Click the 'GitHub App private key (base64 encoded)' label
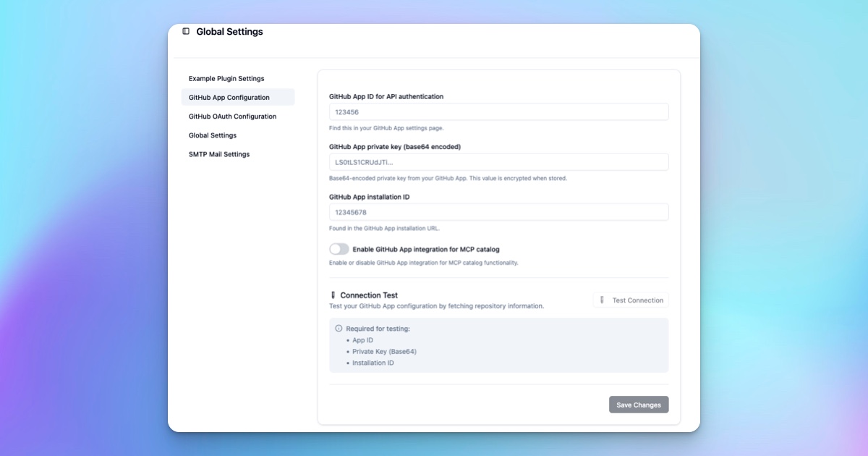This screenshot has height=456, width=868. point(395,146)
